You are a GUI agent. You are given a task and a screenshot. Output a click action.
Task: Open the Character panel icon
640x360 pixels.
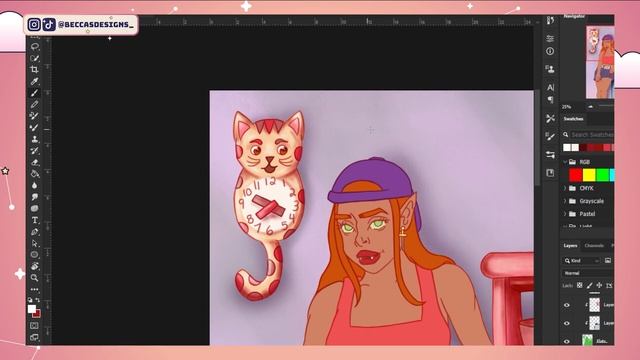550,87
